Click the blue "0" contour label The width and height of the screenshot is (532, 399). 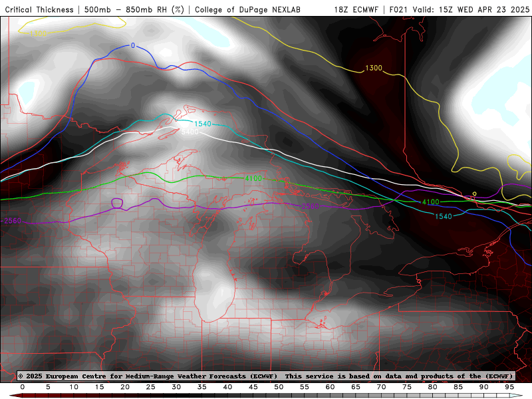pyautogui.click(x=133, y=45)
